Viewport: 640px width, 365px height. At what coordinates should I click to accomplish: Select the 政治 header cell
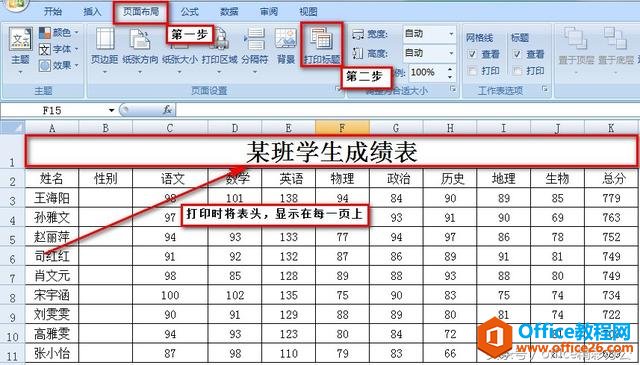pyautogui.click(x=396, y=178)
